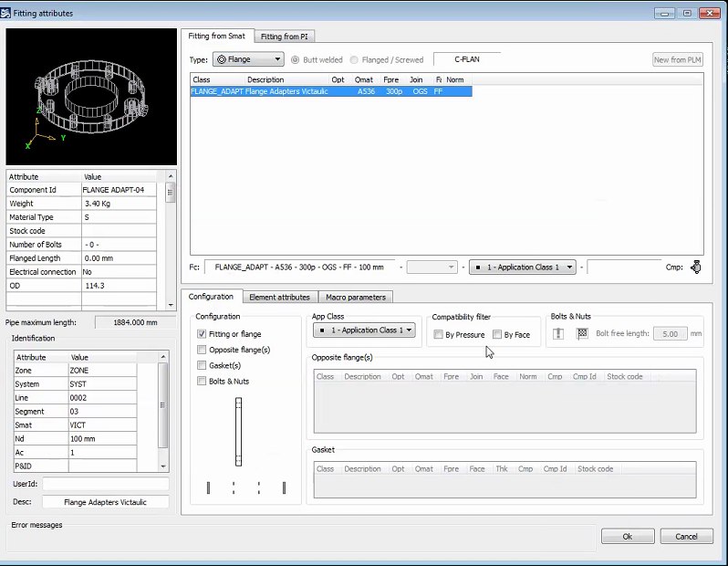
Task: Click the Weight value 3.40 Kg
Action: (x=120, y=204)
